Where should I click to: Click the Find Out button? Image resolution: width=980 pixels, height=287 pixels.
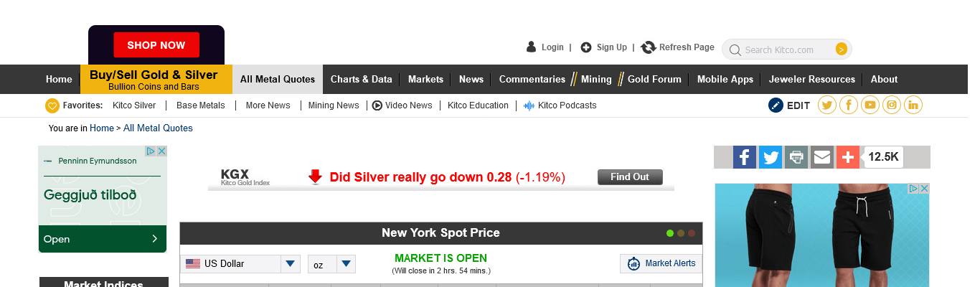pyautogui.click(x=630, y=177)
